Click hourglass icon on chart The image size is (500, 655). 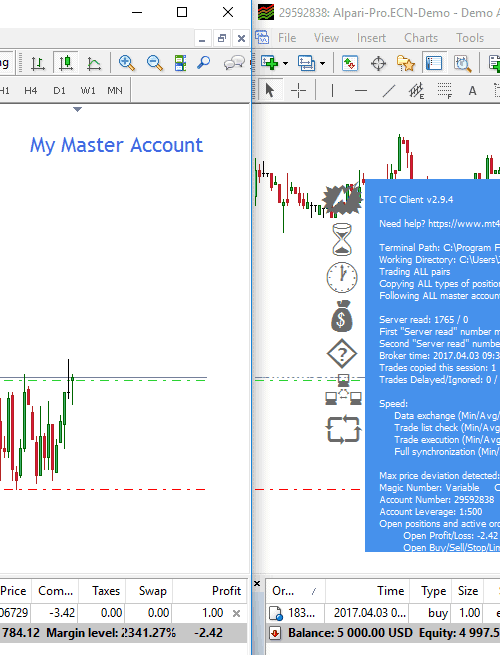(342, 239)
